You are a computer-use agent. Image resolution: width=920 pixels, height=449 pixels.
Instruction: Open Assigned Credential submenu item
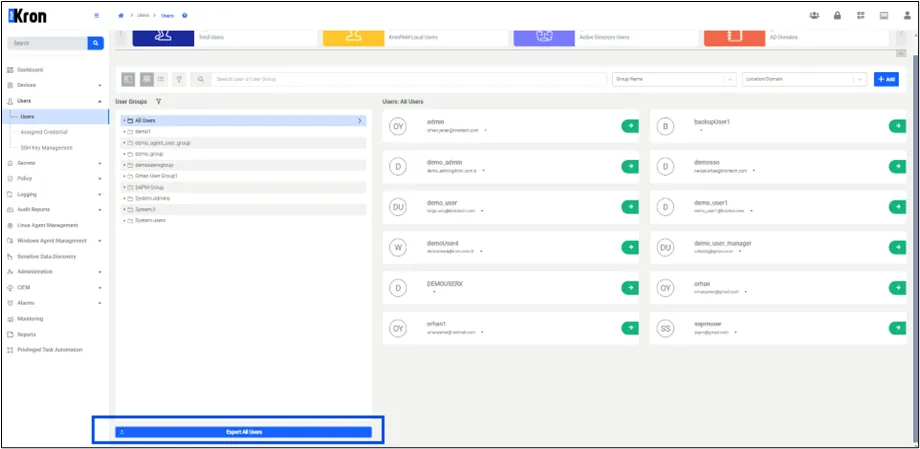tap(44, 132)
